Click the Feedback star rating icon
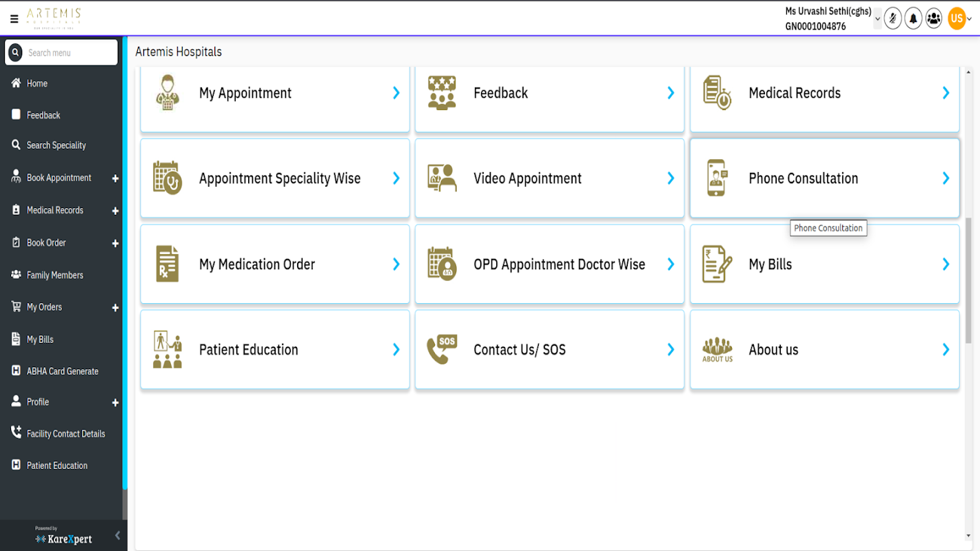 [x=442, y=93]
